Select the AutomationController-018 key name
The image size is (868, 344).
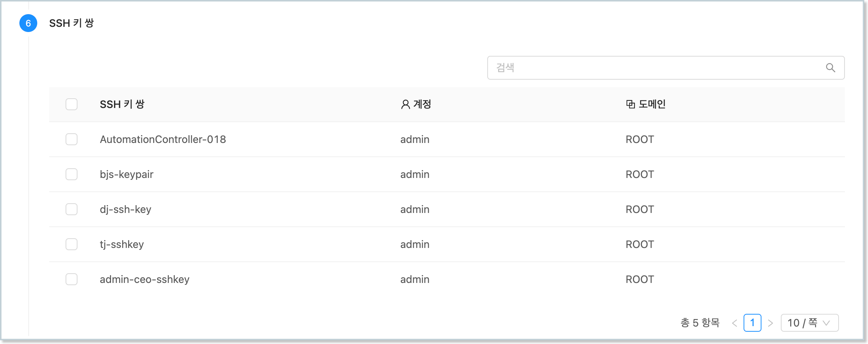click(x=163, y=139)
